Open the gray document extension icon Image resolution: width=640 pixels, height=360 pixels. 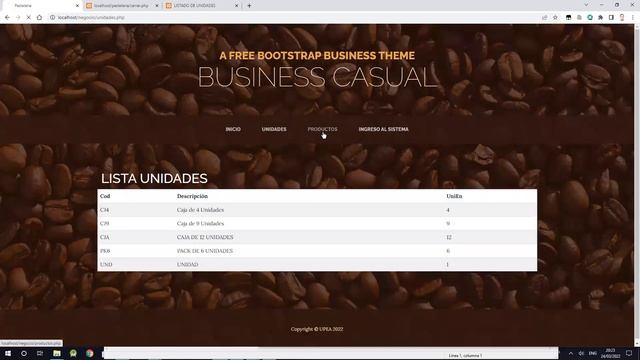[x=579, y=18]
